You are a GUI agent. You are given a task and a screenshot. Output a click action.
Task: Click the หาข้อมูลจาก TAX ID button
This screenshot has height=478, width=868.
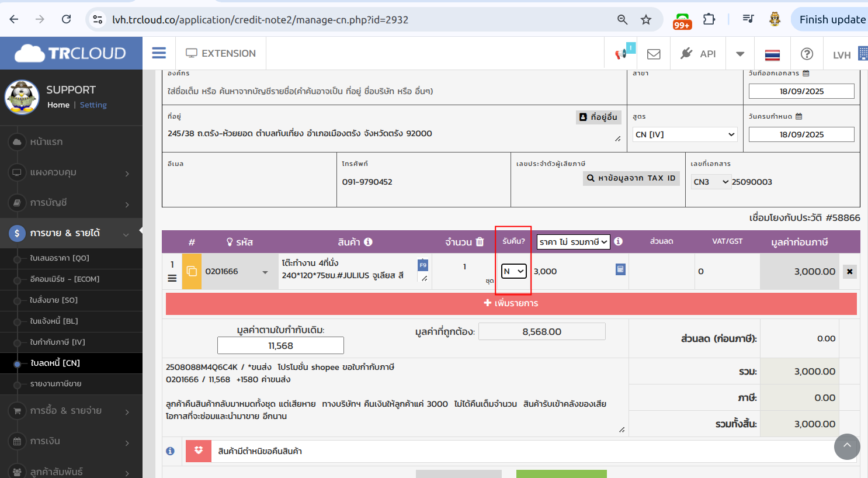tap(631, 178)
